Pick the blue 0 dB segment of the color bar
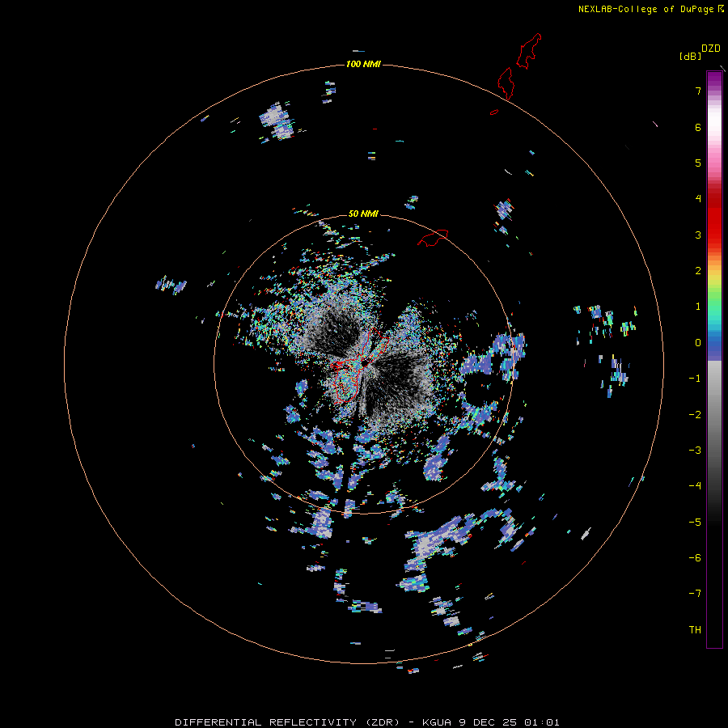Screen dimensions: 728x728 coord(714,344)
